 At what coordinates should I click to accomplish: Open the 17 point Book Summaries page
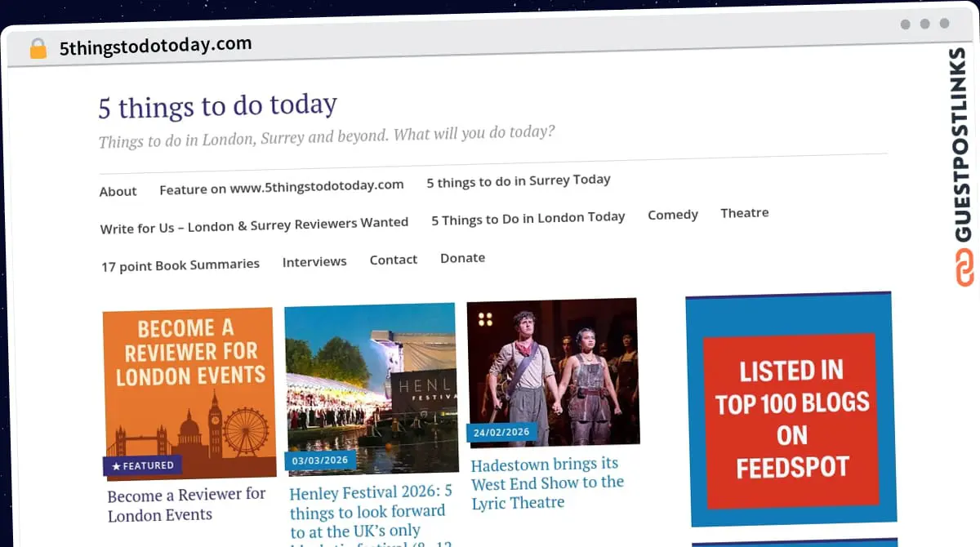(x=180, y=264)
